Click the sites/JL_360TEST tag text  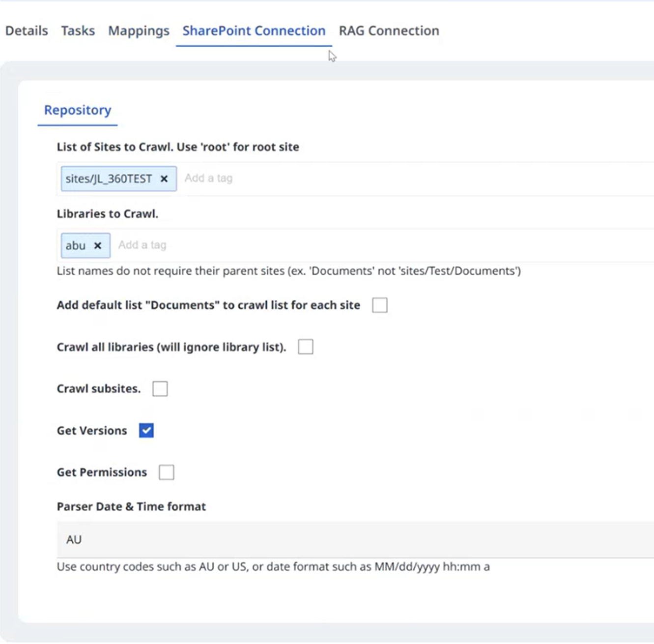click(109, 178)
